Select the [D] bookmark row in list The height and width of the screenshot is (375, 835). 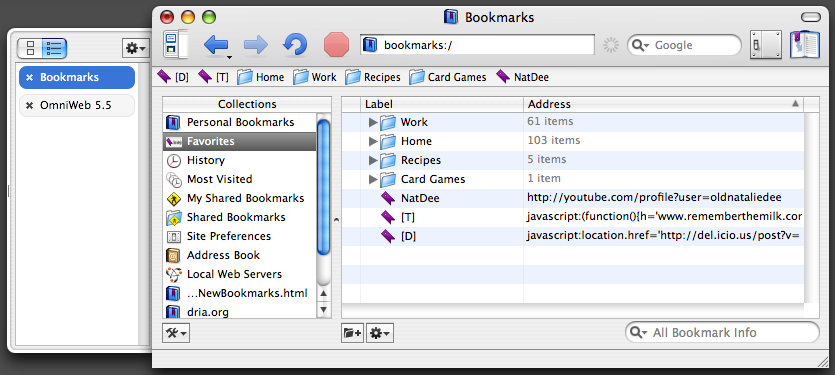(x=572, y=236)
